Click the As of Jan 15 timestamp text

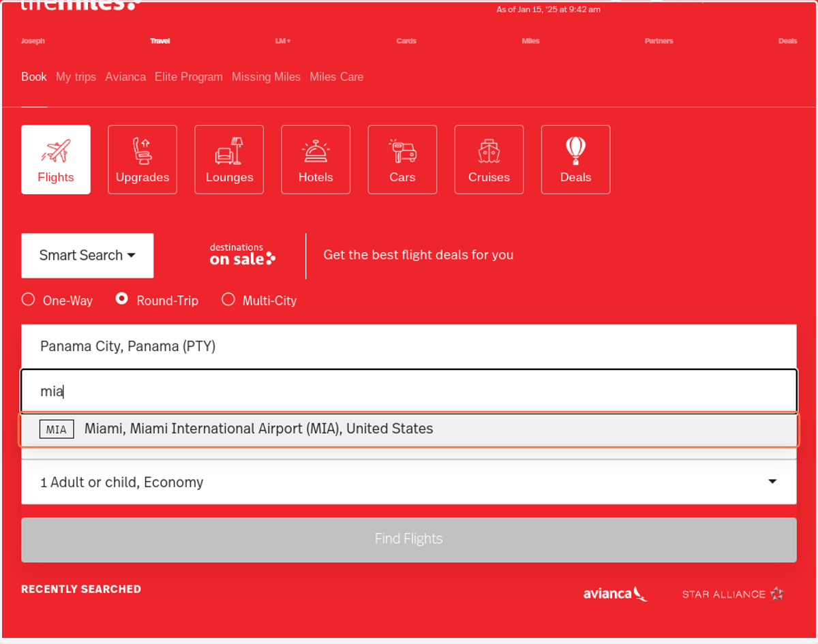(x=549, y=10)
